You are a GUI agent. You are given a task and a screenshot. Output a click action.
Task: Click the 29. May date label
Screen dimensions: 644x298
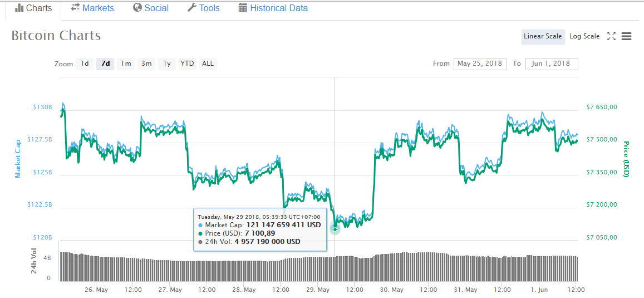pos(318,290)
